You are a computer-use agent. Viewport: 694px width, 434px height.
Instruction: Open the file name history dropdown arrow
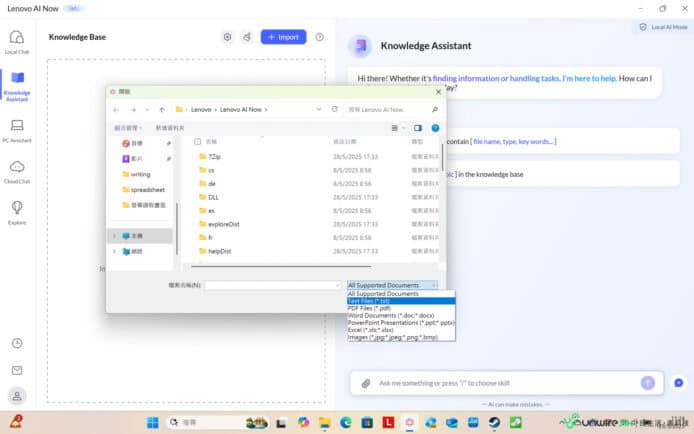coord(338,285)
